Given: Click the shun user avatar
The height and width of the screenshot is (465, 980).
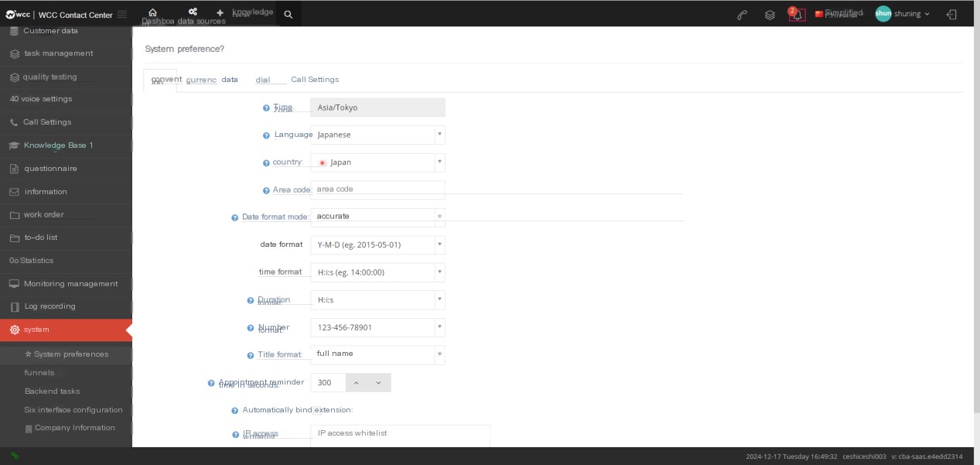Looking at the screenshot, I should pyautogui.click(x=883, y=14).
